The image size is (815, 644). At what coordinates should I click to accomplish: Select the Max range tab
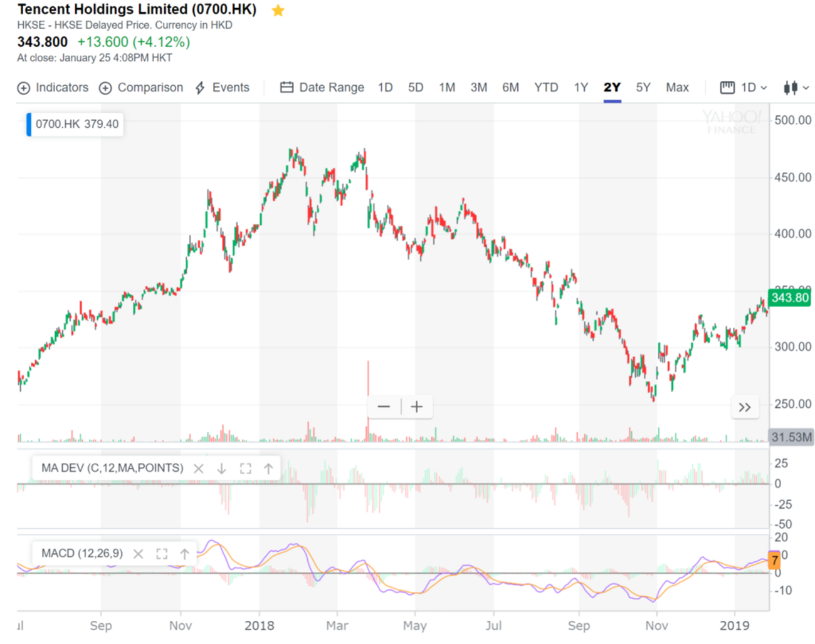(x=677, y=88)
